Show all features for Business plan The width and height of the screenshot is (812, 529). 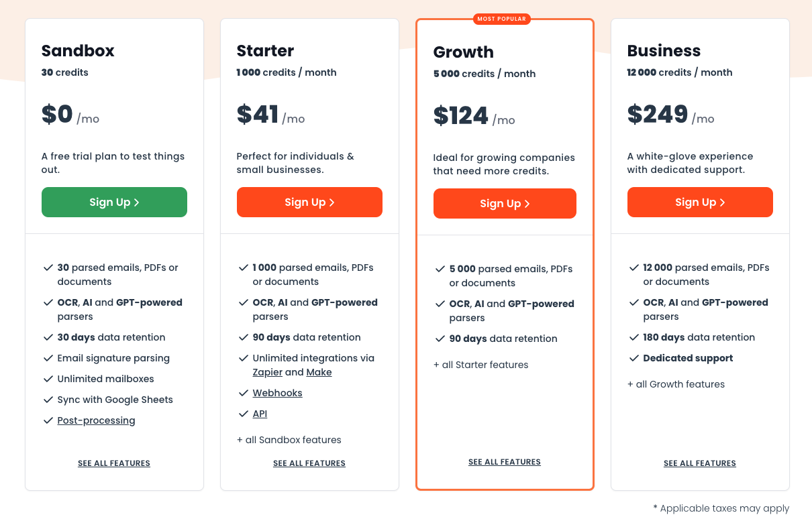700,463
